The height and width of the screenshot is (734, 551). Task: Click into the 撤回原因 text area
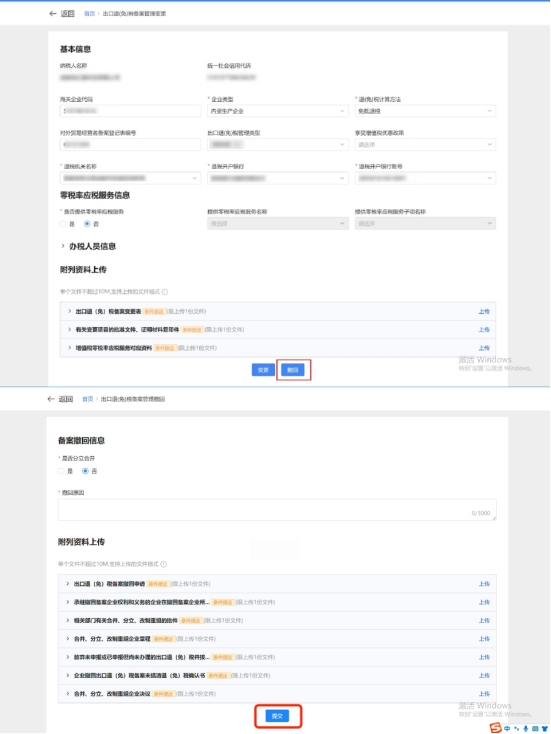tap(277, 509)
